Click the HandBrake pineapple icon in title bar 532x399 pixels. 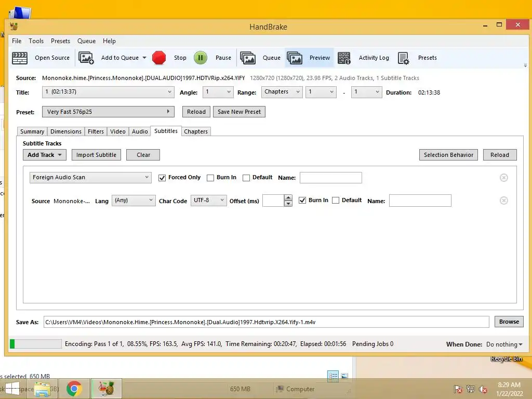[14, 26]
